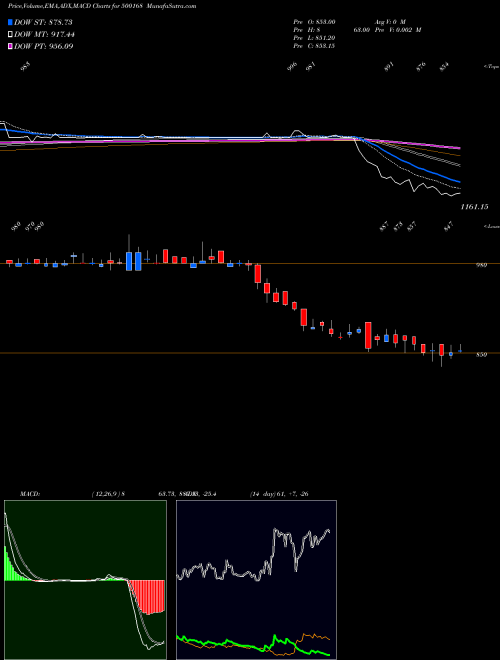Click the 859 price level label
This screenshot has width=500, height=660.
click(481, 355)
